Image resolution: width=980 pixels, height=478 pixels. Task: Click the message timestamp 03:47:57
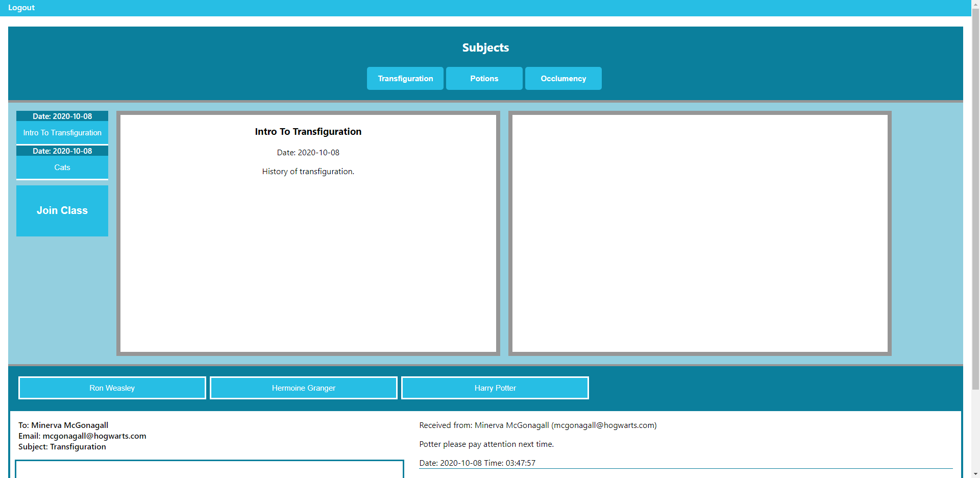coord(520,463)
